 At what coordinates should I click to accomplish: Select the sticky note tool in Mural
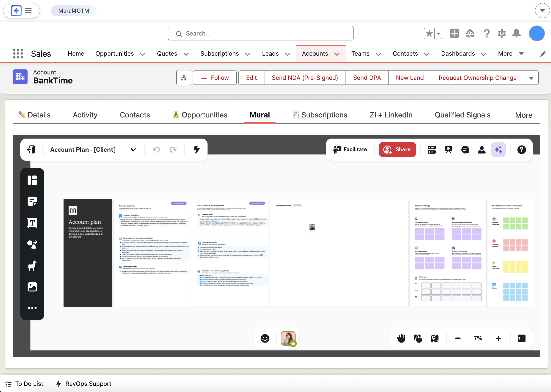(32, 201)
